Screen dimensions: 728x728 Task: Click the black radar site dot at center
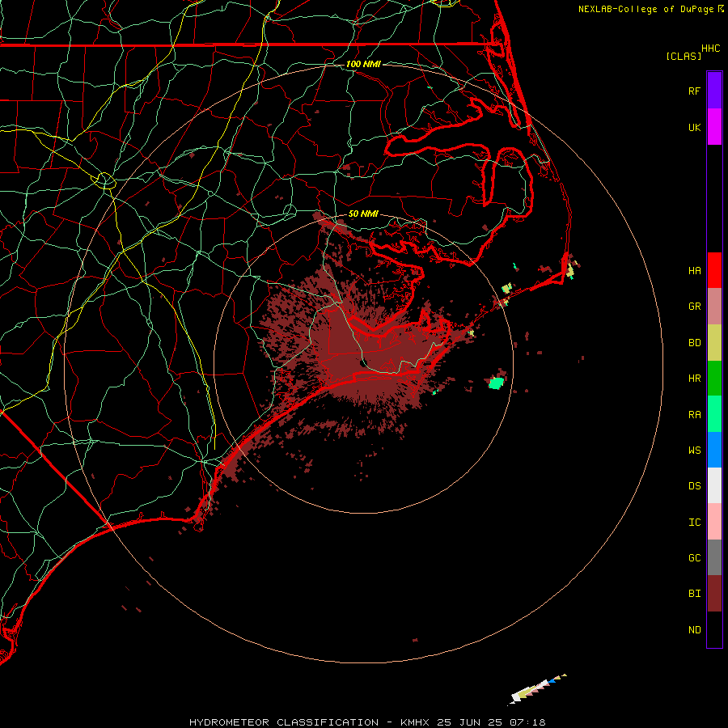point(363,362)
